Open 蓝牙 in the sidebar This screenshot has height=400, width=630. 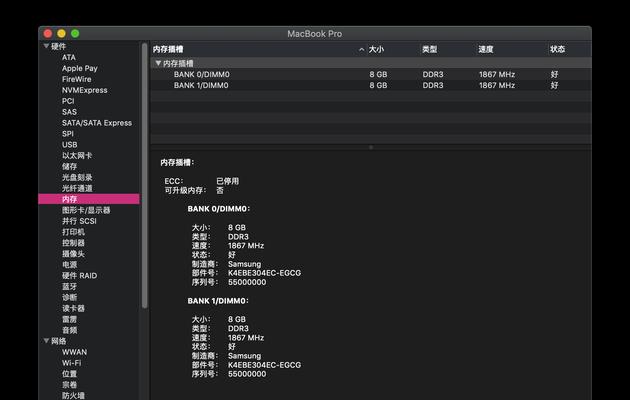pyautogui.click(x=69, y=286)
